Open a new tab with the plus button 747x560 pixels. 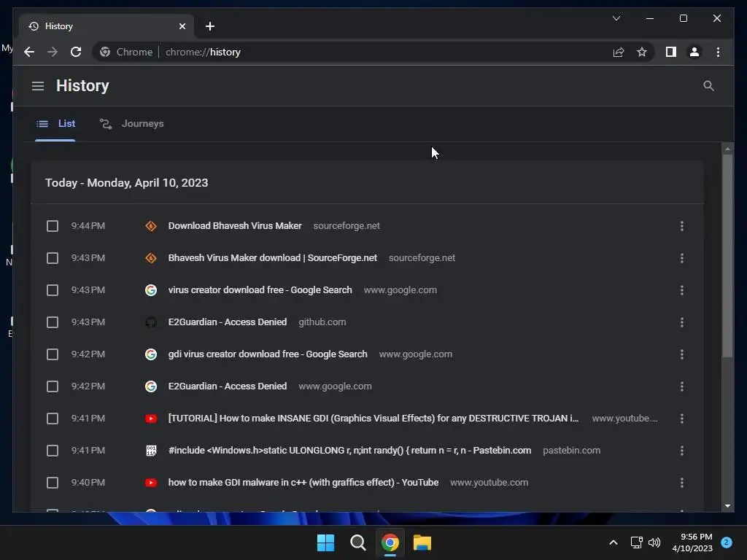tap(210, 26)
